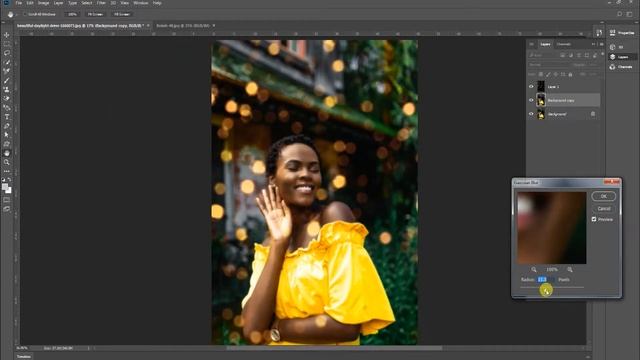Click the filter for shape layers icon
Screen dimensions: 640x360
587,55
